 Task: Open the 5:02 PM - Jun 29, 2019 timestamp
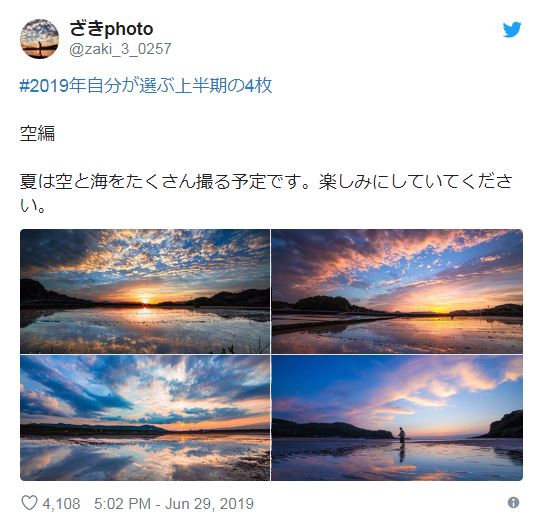click(x=174, y=504)
